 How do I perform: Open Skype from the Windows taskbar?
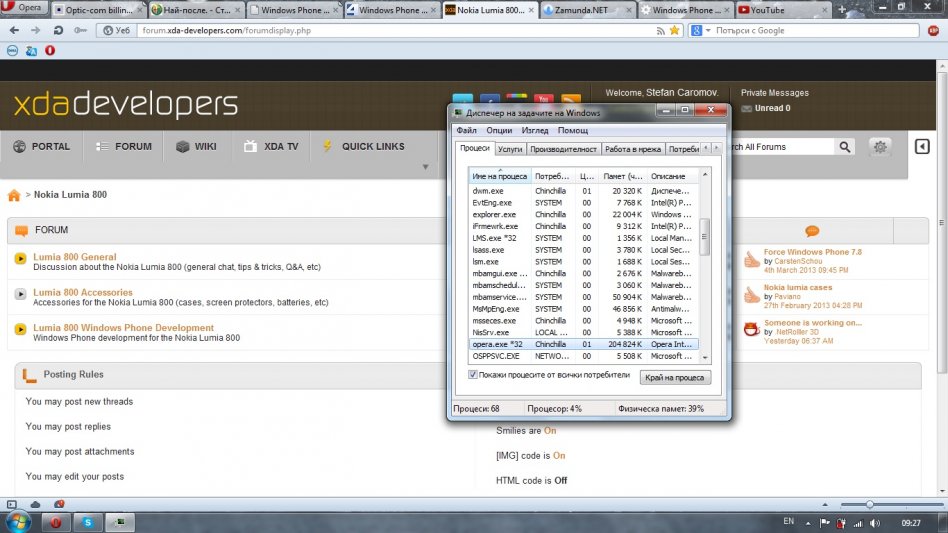pyautogui.click(x=88, y=522)
